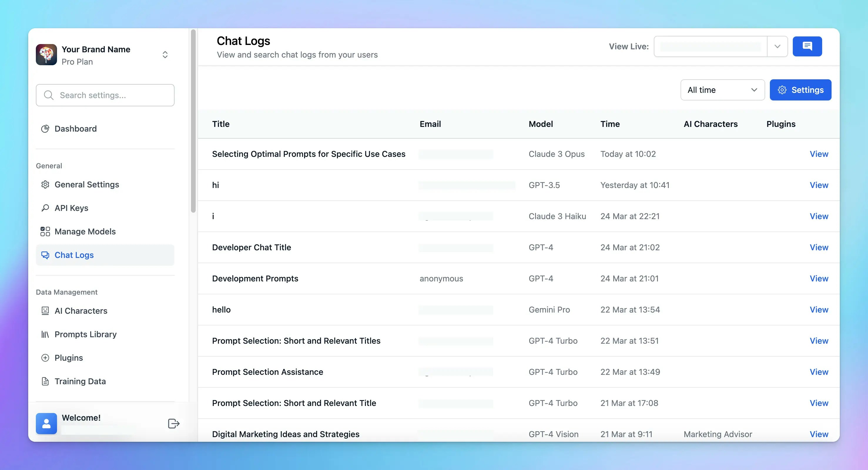Click the Plugins column header
Screen dimensions: 868x470
781,124
